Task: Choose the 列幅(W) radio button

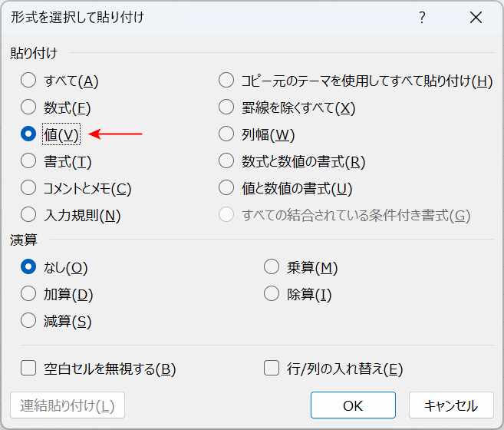Action: tap(226, 134)
